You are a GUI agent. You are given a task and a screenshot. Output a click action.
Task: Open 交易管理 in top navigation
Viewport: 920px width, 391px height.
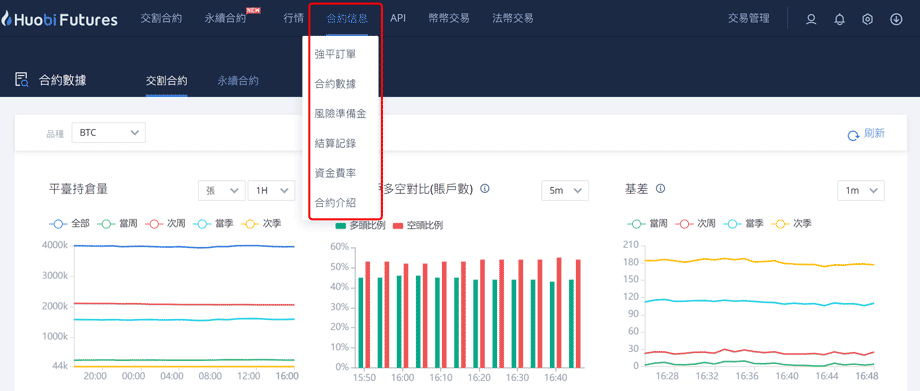749,18
